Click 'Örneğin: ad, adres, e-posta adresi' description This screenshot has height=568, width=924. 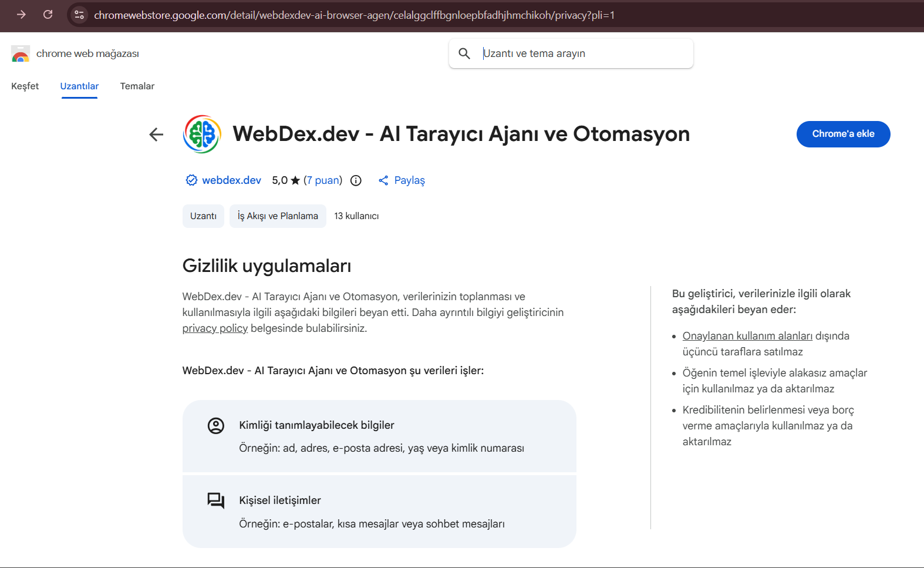[x=382, y=448]
